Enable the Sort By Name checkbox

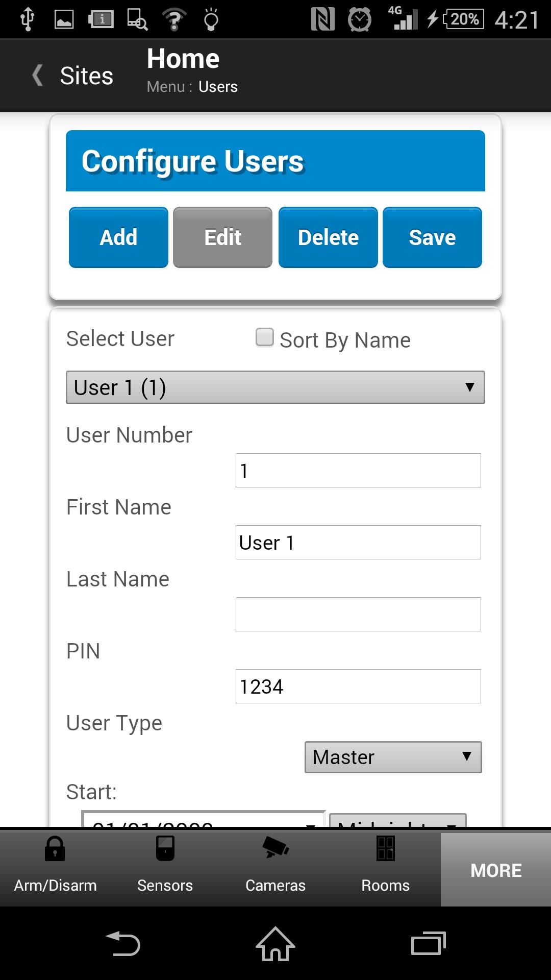(264, 338)
